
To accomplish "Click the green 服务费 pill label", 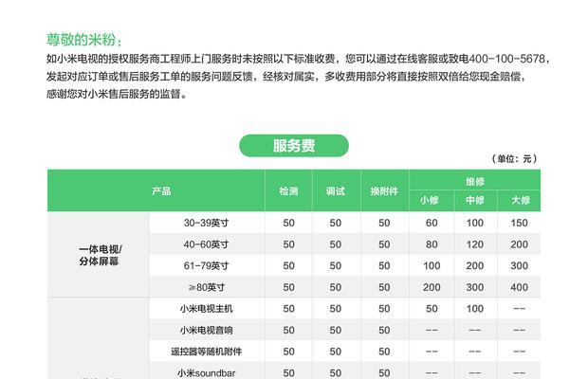I will (x=294, y=146).
